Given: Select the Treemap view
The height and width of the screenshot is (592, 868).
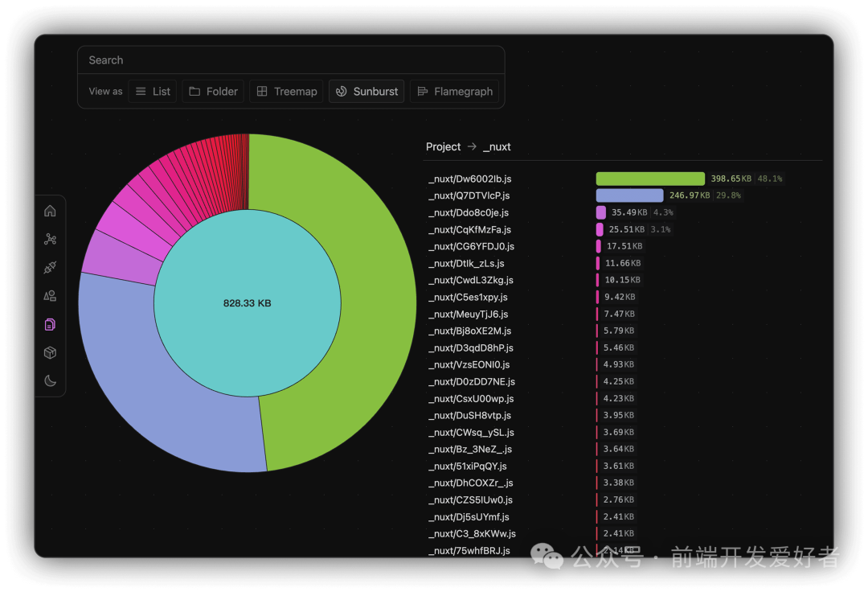Looking at the screenshot, I should click(286, 92).
